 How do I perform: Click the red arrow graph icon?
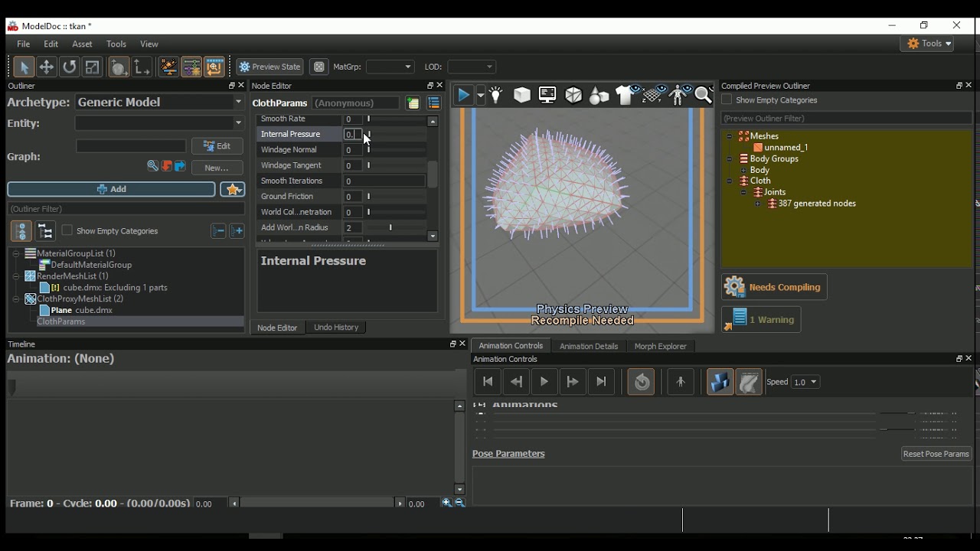[166, 166]
